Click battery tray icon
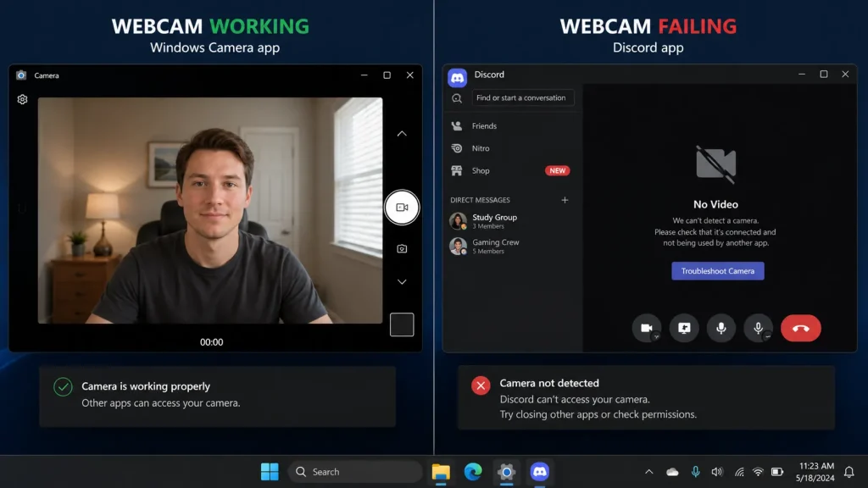The image size is (868, 488). coord(777,472)
